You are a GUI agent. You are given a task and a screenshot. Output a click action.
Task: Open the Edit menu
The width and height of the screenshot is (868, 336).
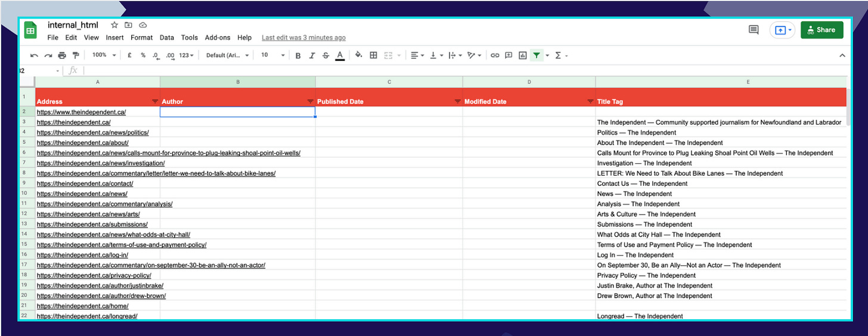coord(71,38)
